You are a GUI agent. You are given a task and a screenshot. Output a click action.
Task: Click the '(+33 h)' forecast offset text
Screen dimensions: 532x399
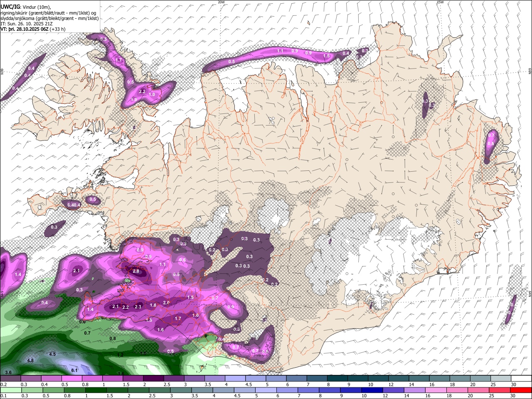point(57,29)
